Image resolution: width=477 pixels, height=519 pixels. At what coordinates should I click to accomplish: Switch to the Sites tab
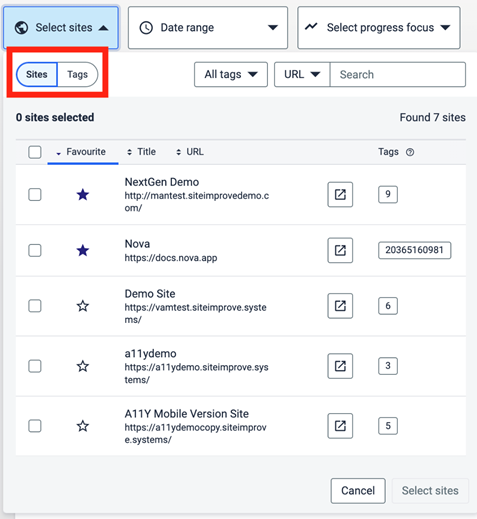(x=37, y=74)
